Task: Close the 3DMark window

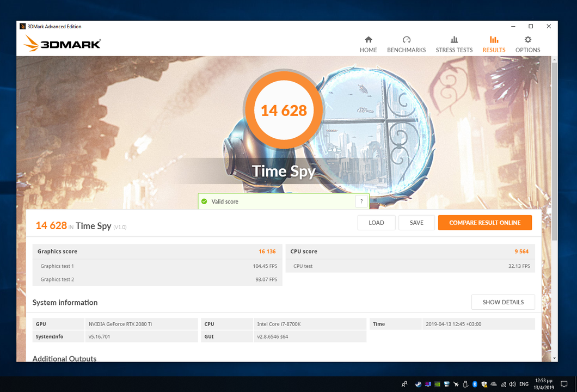Action: pyautogui.click(x=549, y=26)
